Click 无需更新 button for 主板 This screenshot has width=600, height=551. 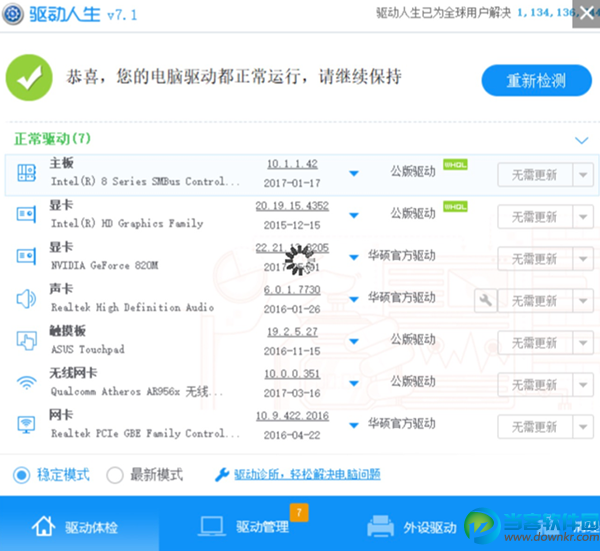tap(535, 175)
